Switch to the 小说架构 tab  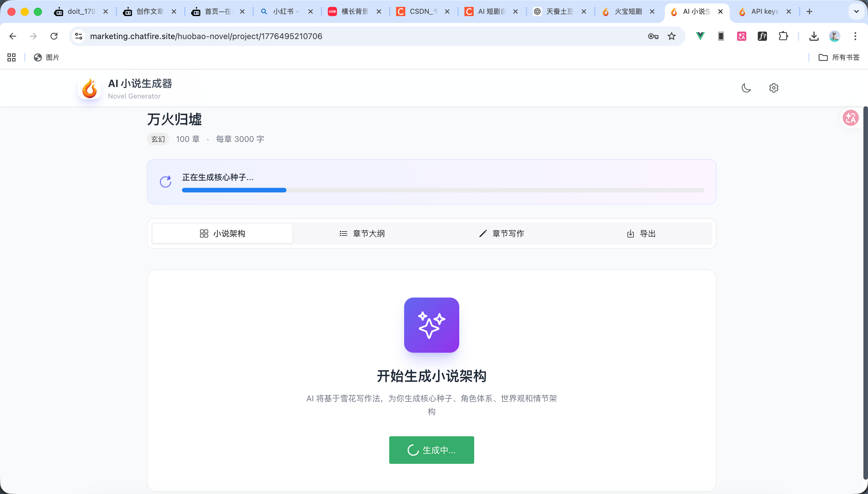(x=222, y=234)
